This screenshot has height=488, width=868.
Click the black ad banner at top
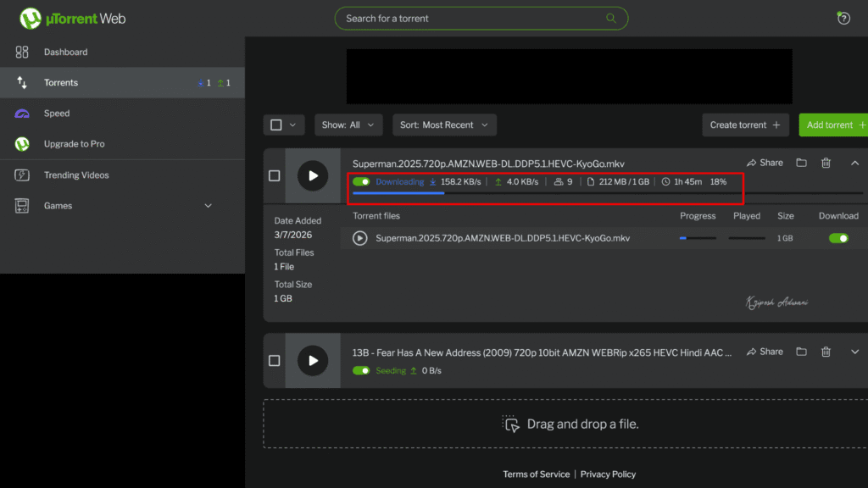click(x=569, y=76)
